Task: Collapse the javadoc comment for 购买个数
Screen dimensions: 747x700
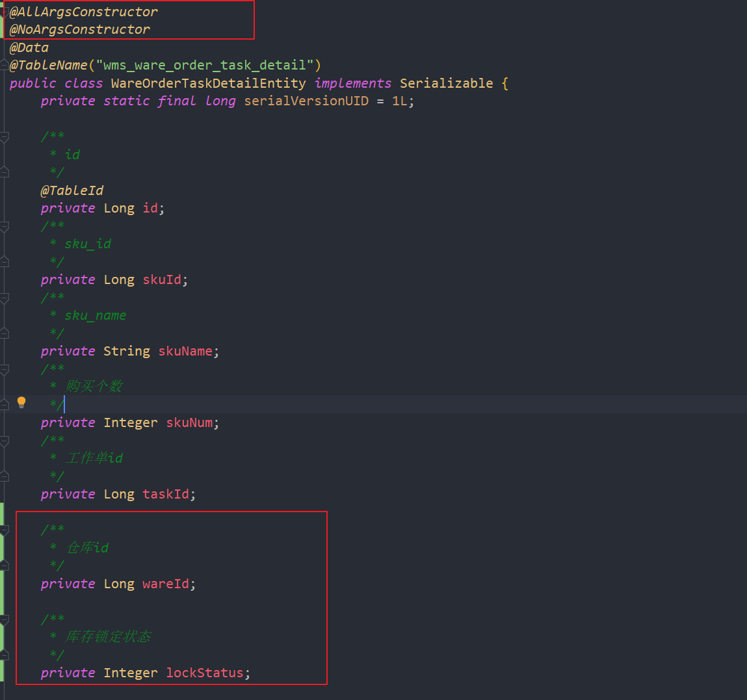Action: click(x=5, y=370)
